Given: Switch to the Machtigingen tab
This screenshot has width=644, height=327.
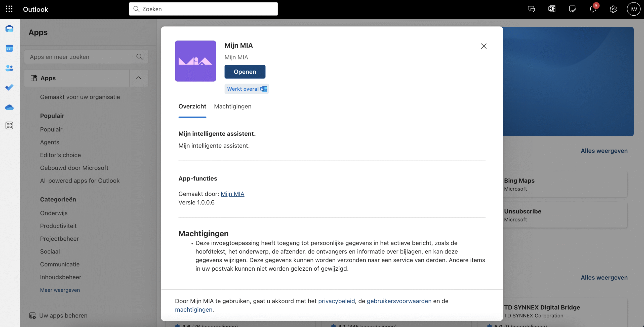Looking at the screenshot, I should [x=232, y=106].
